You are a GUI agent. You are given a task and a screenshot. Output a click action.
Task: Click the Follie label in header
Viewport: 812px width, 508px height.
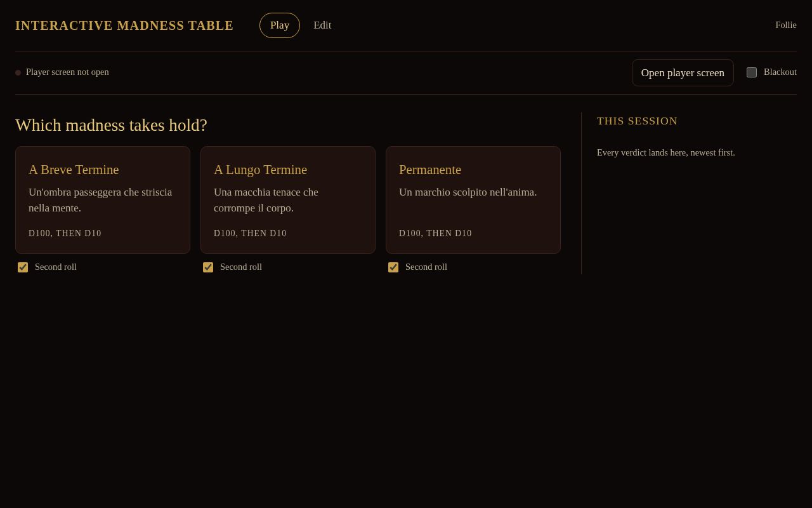(786, 25)
